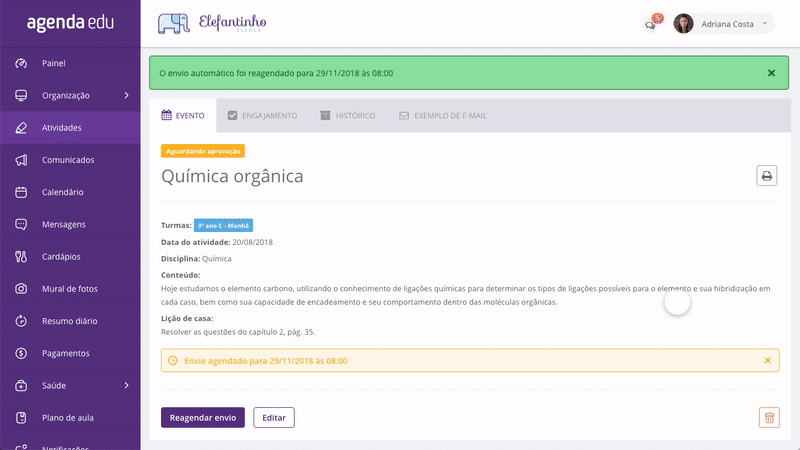Click the 3º ano C - Manhã tag
This screenshot has width=800, height=450.
tap(223, 225)
